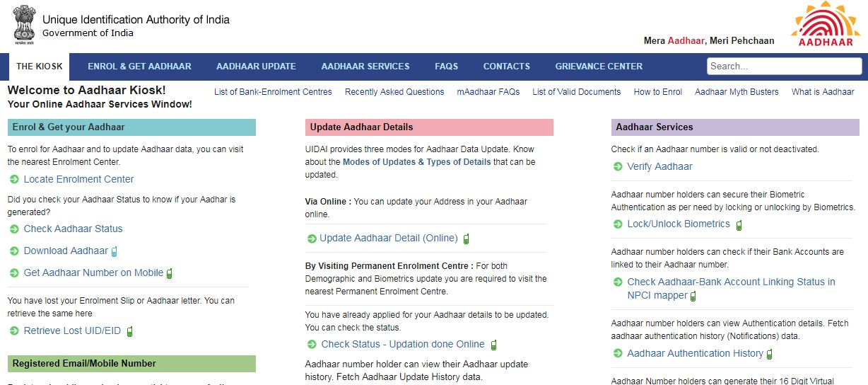Click green arrow icon beside Download Aadhaar
Viewport: 868px width, 385px height.
(14, 251)
